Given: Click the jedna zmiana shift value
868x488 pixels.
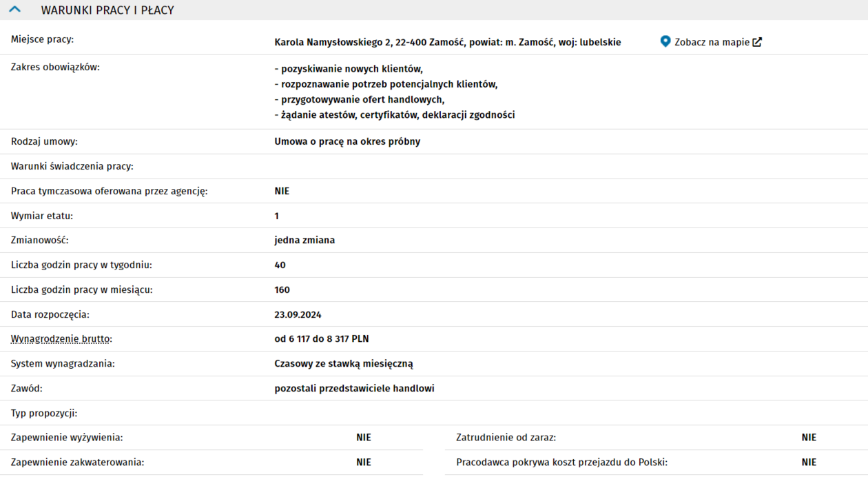Looking at the screenshot, I should pos(304,240).
